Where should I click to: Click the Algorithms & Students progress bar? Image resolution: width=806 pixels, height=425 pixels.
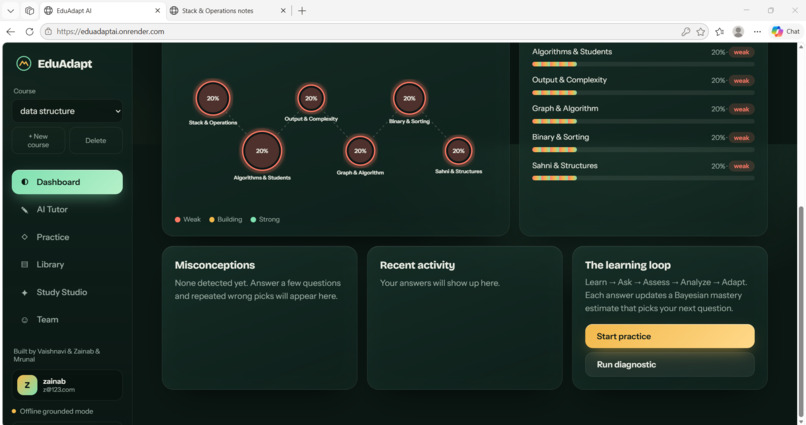pos(643,64)
